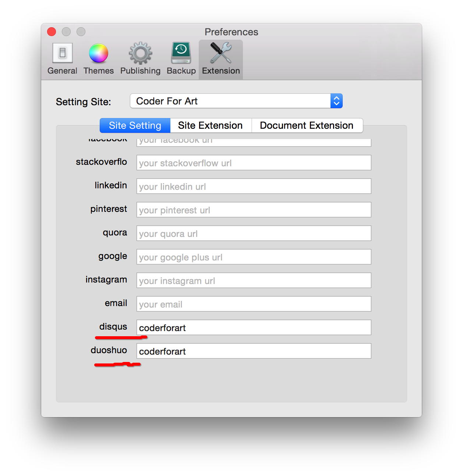This screenshot has height=476, width=463.
Task: Click the Setting Site label
Action: click(84, 102)
